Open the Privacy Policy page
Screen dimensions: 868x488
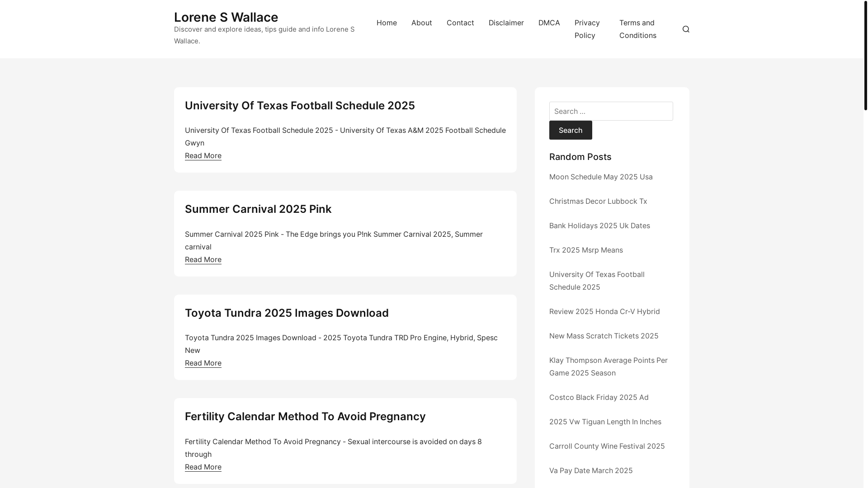pyautogui.click(x=587, y=29)
